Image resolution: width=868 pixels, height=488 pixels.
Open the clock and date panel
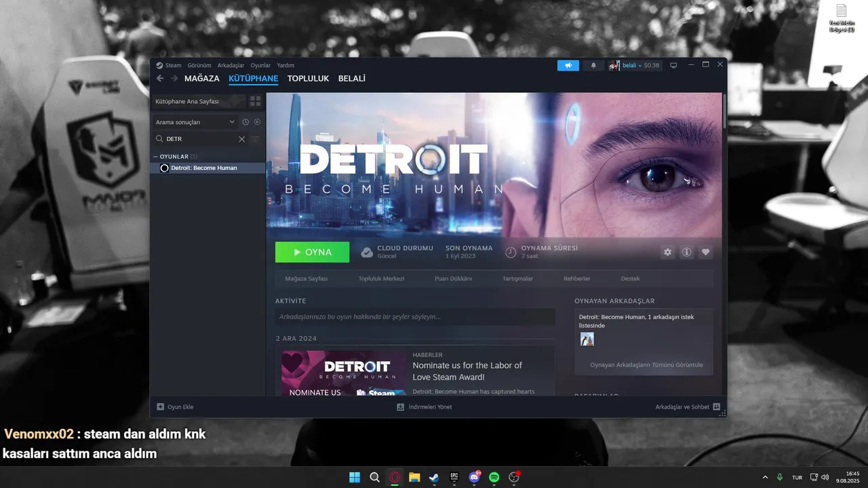pyautogui.click(x=848, y=477)
